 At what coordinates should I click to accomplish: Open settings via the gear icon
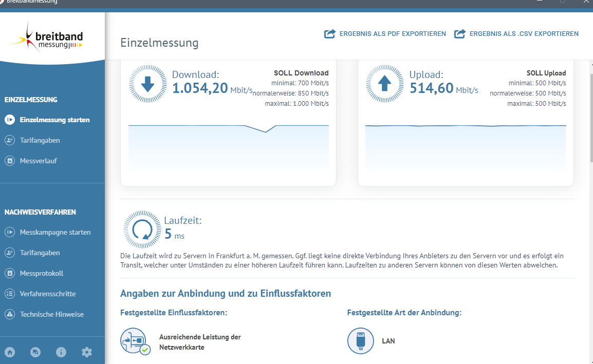point(87,352)
